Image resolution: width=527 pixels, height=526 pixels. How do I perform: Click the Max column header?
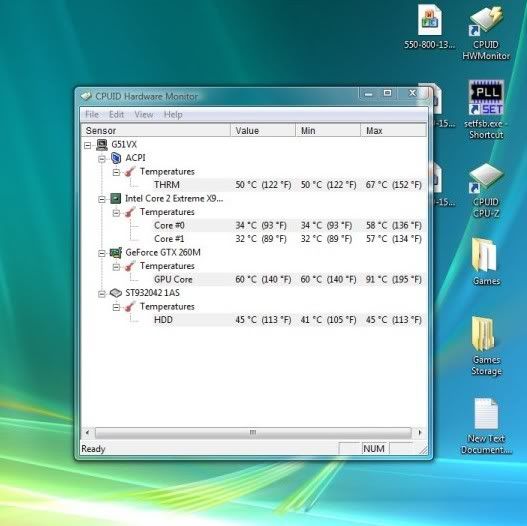click(393, 130)
